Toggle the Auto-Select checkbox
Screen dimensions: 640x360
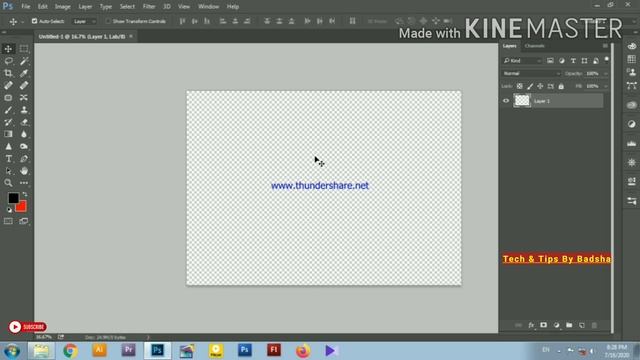(x=34, y=21)
